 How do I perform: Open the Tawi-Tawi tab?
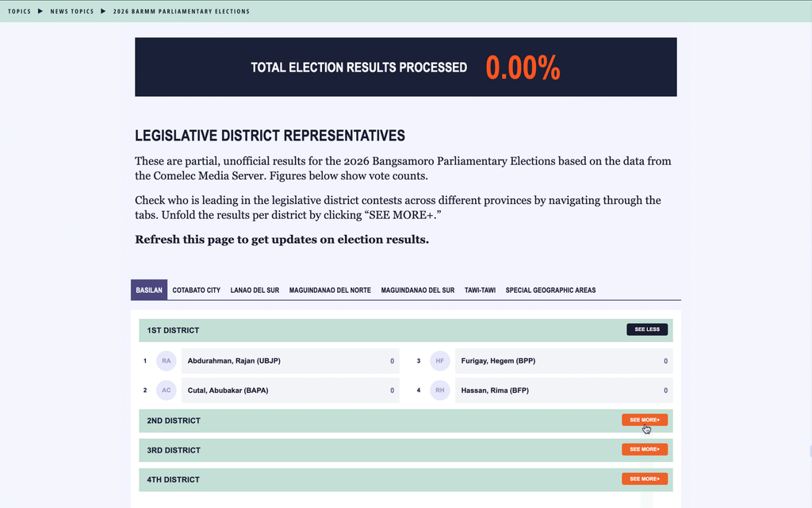[x=480, y=291]
